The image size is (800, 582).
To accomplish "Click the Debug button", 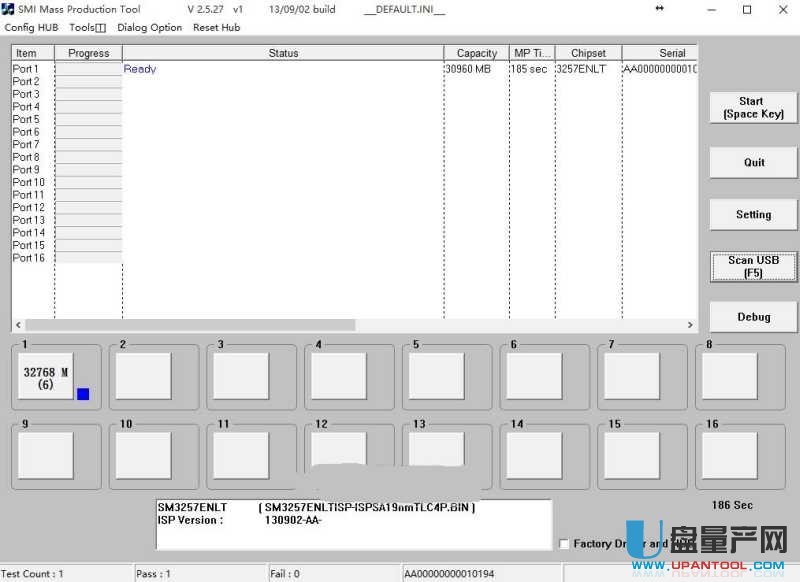I will 753,317.
